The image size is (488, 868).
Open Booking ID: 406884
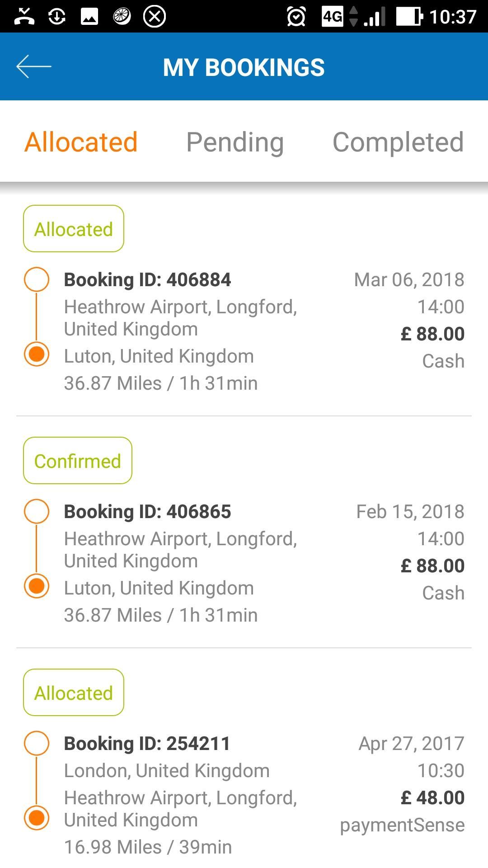tap(147, 279)
